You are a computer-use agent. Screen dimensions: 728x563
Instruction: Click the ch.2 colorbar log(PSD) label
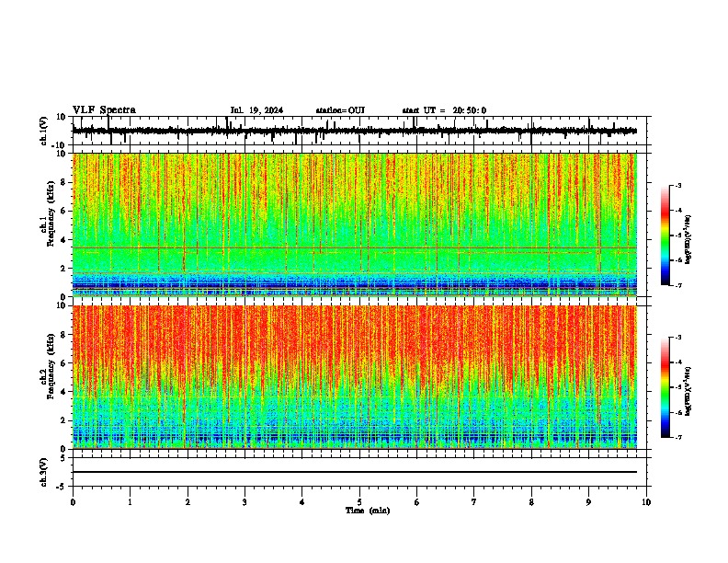(x=688, y=391)
